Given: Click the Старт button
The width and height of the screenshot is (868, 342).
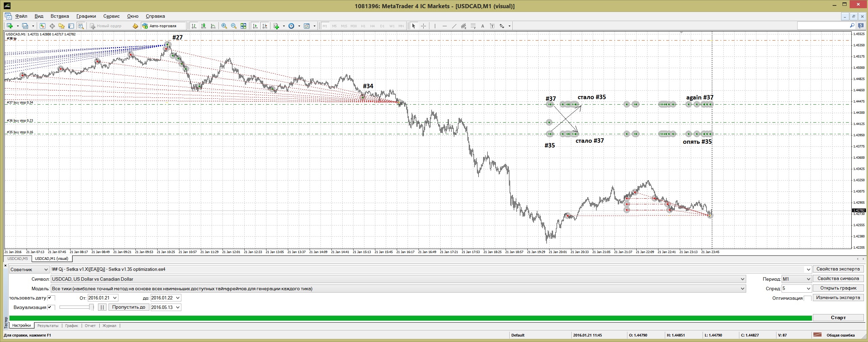Looking at the screenshot, I should (838, 317).
